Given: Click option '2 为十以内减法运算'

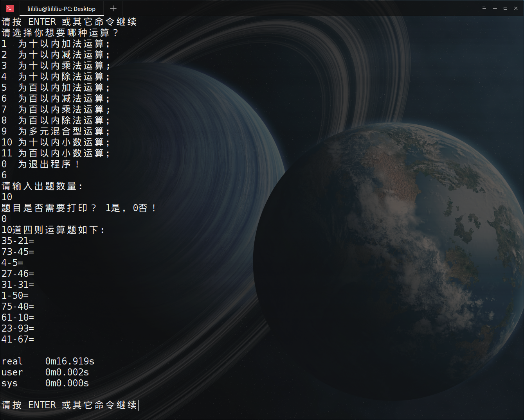Looking at the screenshot, I should click(56, 55).
